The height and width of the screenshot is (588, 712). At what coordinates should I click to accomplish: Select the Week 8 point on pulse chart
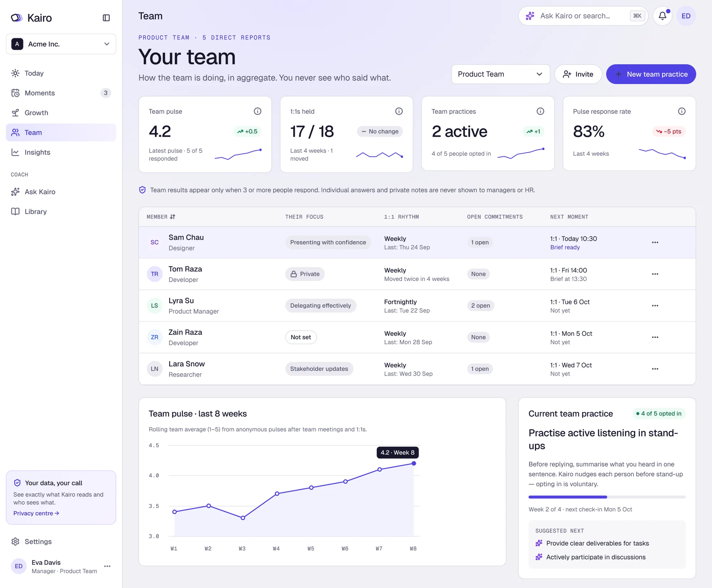[x=414, y=463]
